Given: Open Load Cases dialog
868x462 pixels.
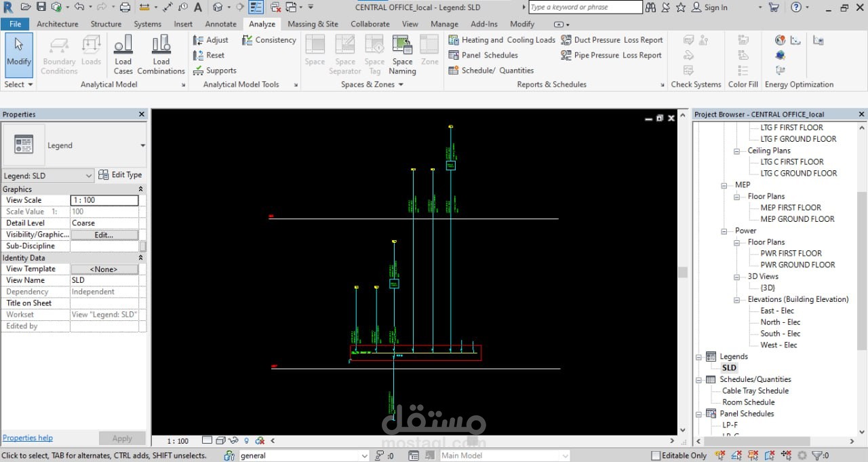Looking at the screenshot, I should [x=123, y=54].
